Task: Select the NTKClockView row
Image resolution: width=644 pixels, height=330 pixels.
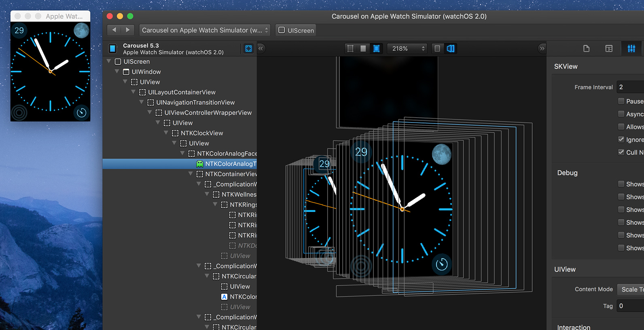Action: coord(180,133)
